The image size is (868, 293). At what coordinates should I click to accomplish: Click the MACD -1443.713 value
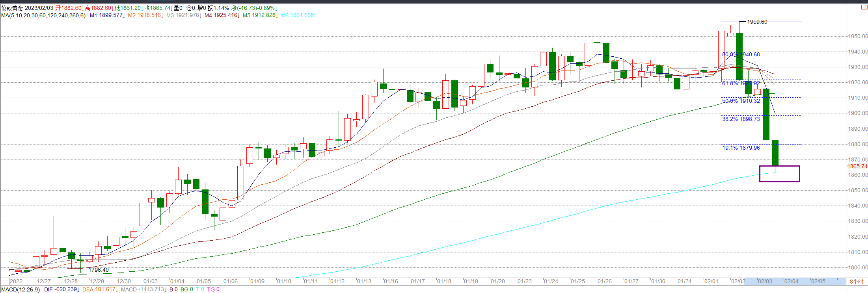click(144, 289)
